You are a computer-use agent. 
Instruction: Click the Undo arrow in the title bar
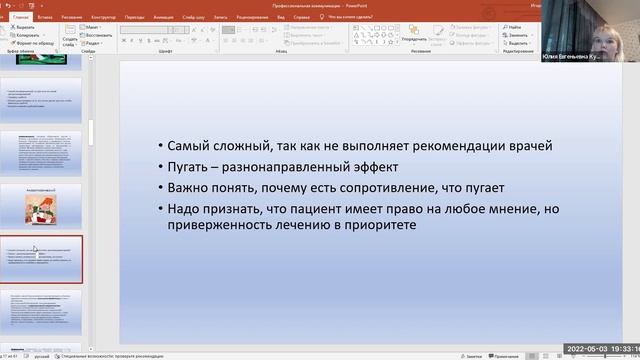(8, 6)
